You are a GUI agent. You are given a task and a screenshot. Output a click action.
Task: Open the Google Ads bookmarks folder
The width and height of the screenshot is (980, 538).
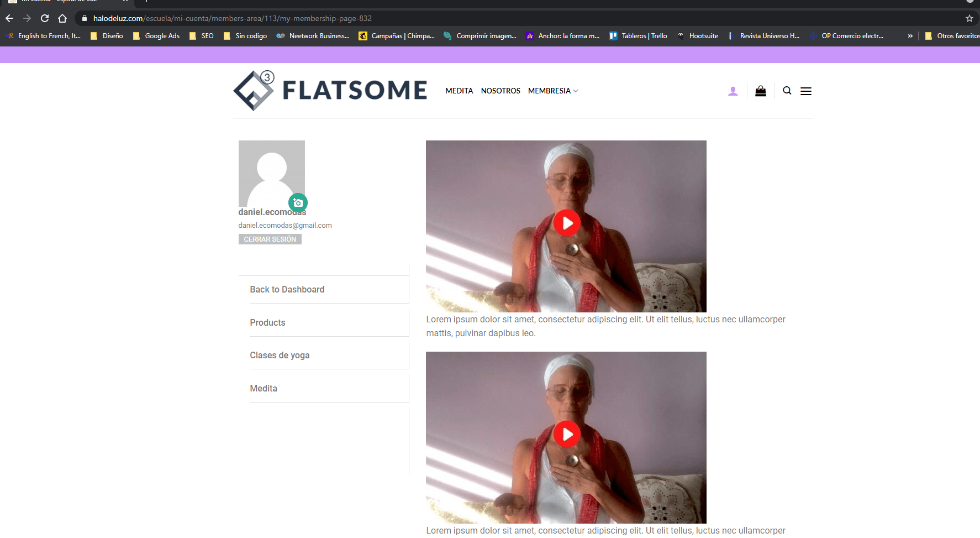pyautogui.click(x=156, y=36)
